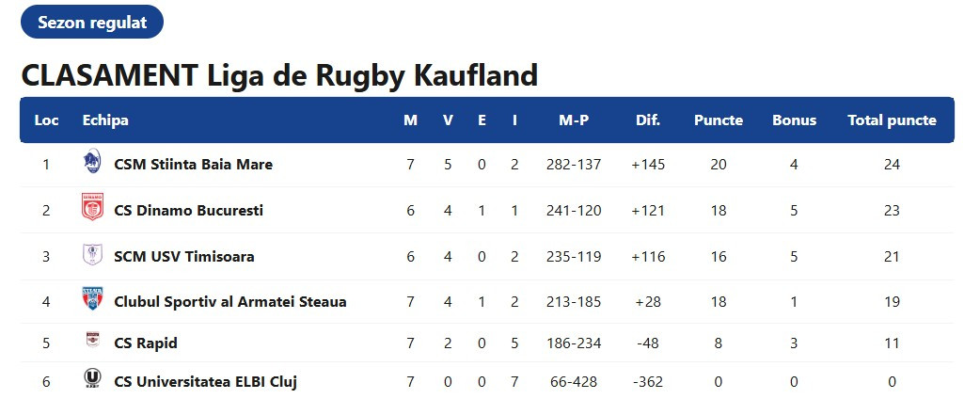This screenshot has height=415, width=980.
Task: Click the CSM Stiinta Baia Mare logo
Action: point(92,163)
